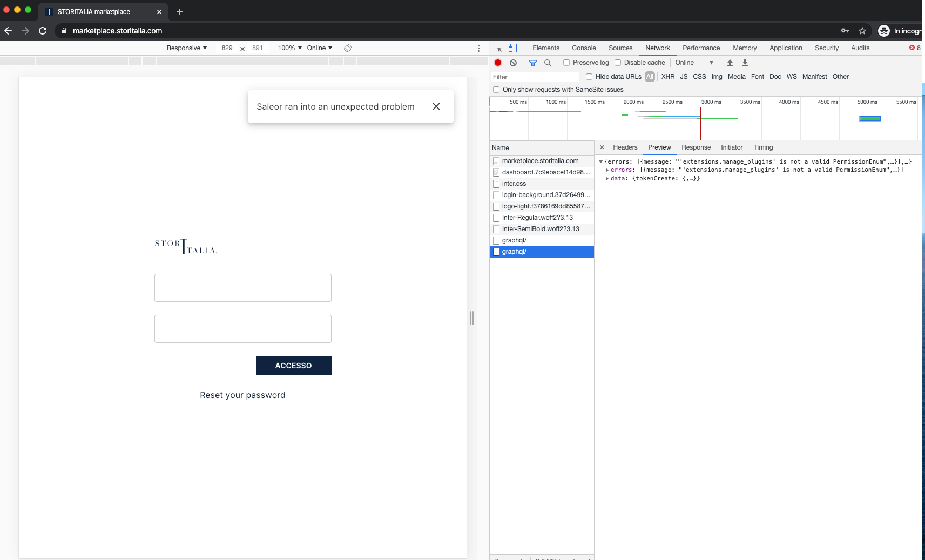The image size is (925, 560).
Task: Toggle the device toolbar icon
Action: (512, 48)
